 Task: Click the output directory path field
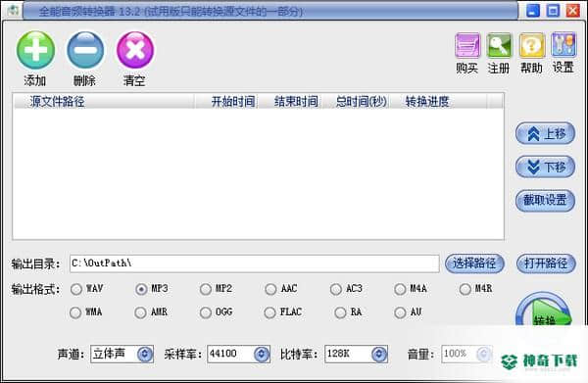click(254, 263)
